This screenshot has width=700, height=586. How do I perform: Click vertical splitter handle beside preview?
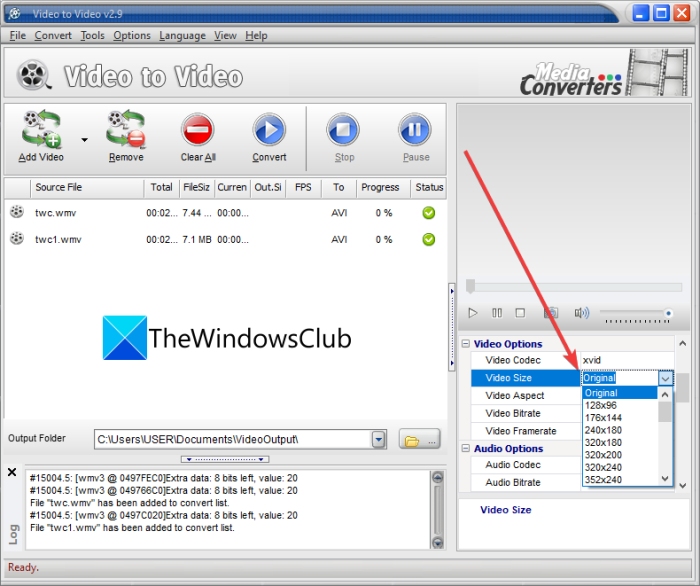pyautogui.click(x=452, y=327)
